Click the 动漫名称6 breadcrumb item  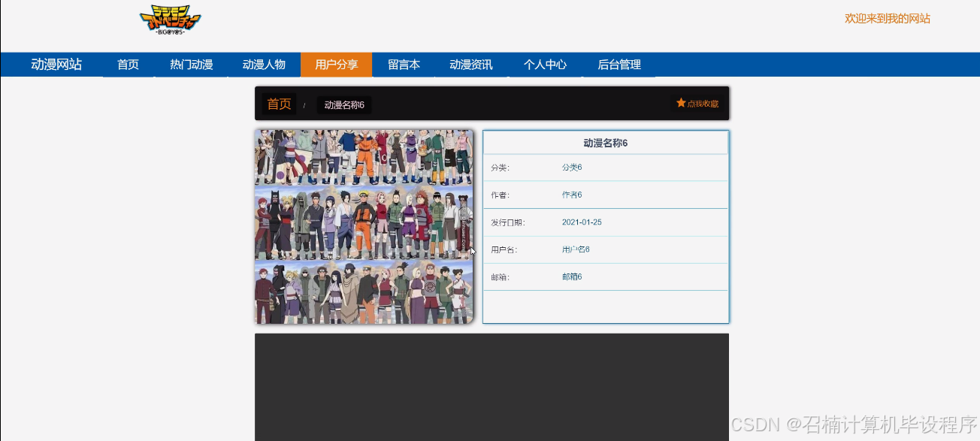point(344,105)
